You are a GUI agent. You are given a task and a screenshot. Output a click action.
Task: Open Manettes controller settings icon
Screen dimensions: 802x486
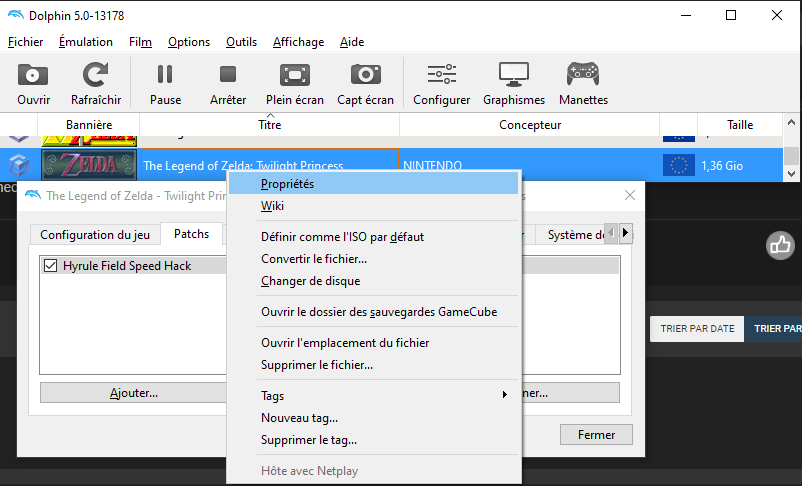point(583,75)
